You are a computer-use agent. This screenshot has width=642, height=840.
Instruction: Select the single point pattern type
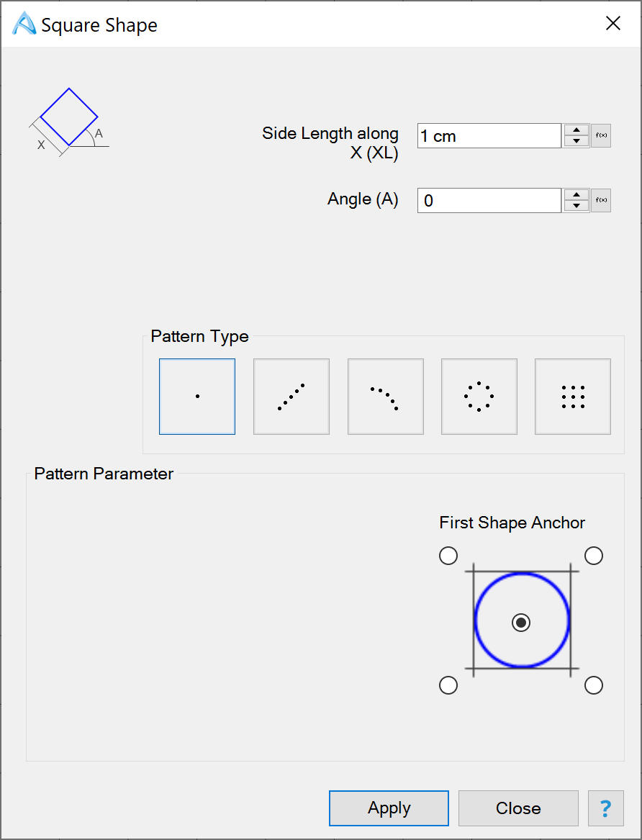(197, 397)
